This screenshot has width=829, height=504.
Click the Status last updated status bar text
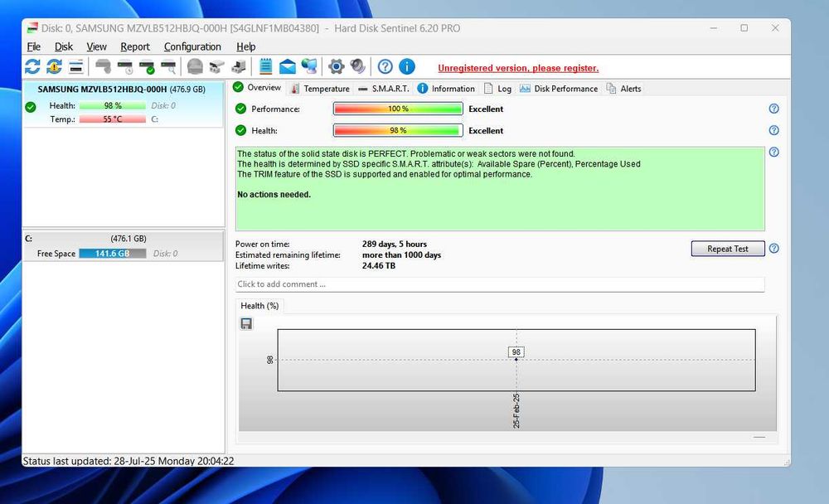pos(128,461)
